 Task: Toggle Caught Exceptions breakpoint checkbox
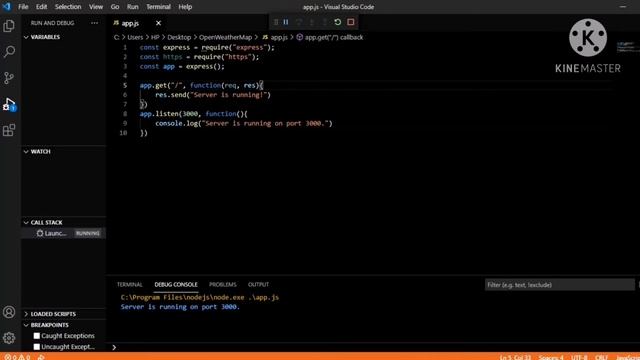click(37, 336)
